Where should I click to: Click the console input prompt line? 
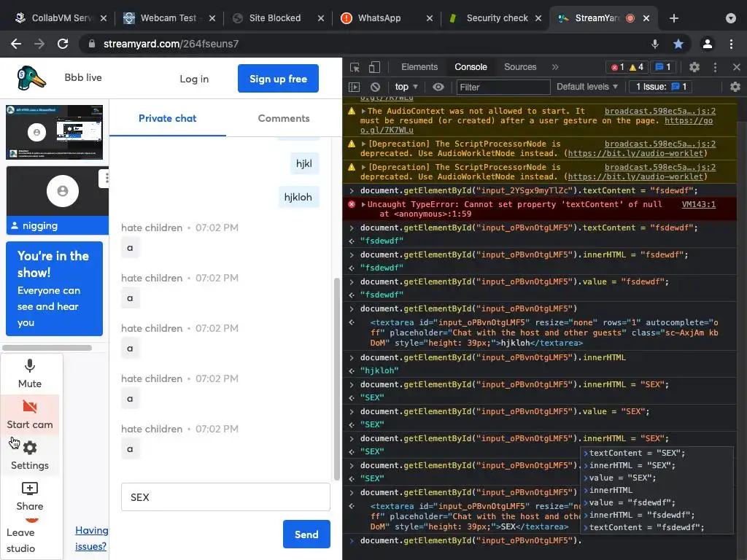point(540,540)
